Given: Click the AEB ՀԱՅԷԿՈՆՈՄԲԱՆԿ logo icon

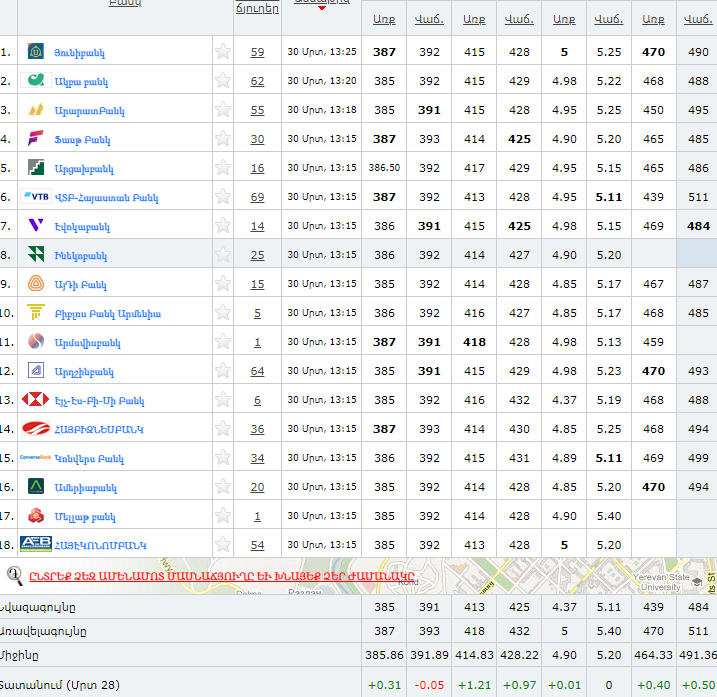Looking at the screenshot, I should [x=36, y=544].
